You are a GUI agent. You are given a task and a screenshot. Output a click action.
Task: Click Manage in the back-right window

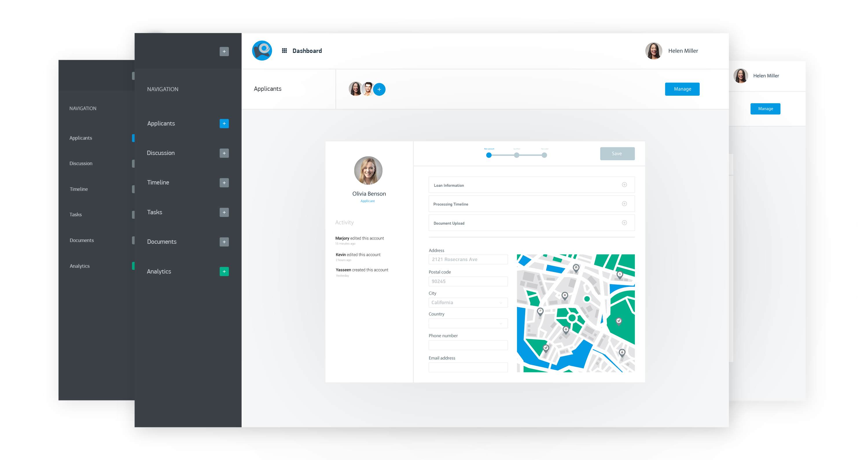[766, 109]
